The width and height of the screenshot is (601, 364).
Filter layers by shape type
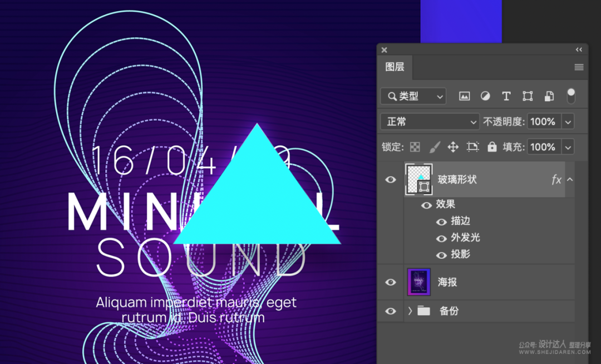point(528,96)
